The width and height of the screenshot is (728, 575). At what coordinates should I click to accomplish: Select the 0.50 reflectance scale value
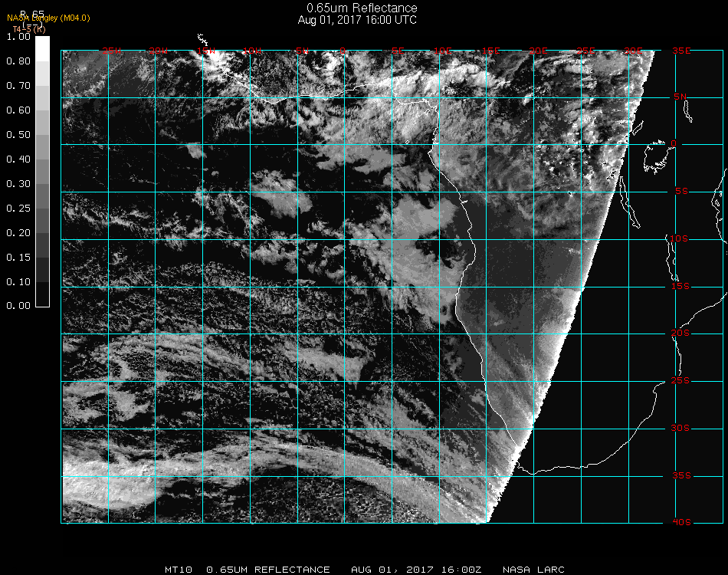coord(18,135)
